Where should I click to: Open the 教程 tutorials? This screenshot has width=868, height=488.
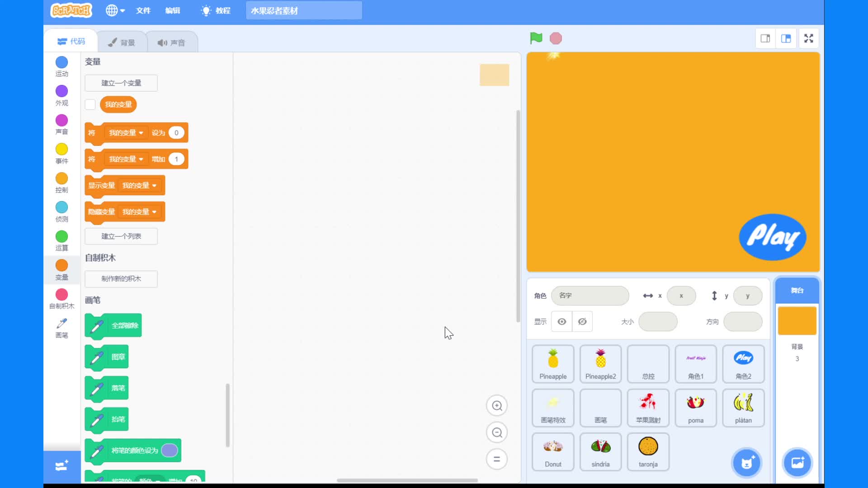tap(216, 10)
